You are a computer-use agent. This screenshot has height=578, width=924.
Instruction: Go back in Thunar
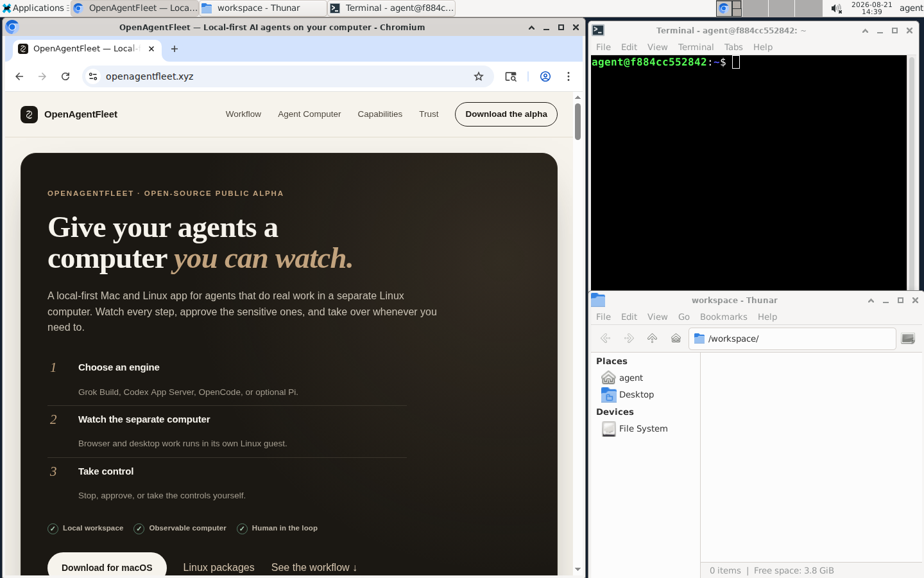pos(605,338)
